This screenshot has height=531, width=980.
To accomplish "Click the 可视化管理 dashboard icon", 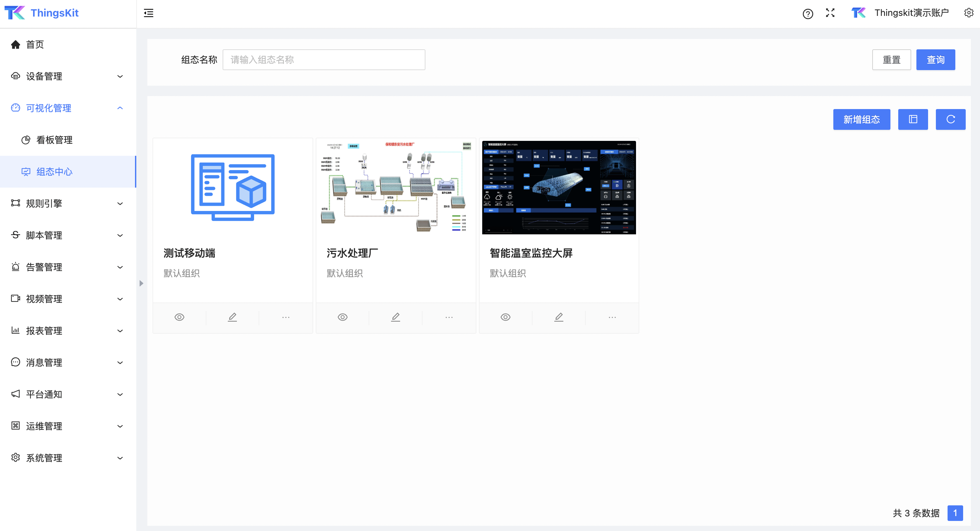I will (x=16, y=108).
